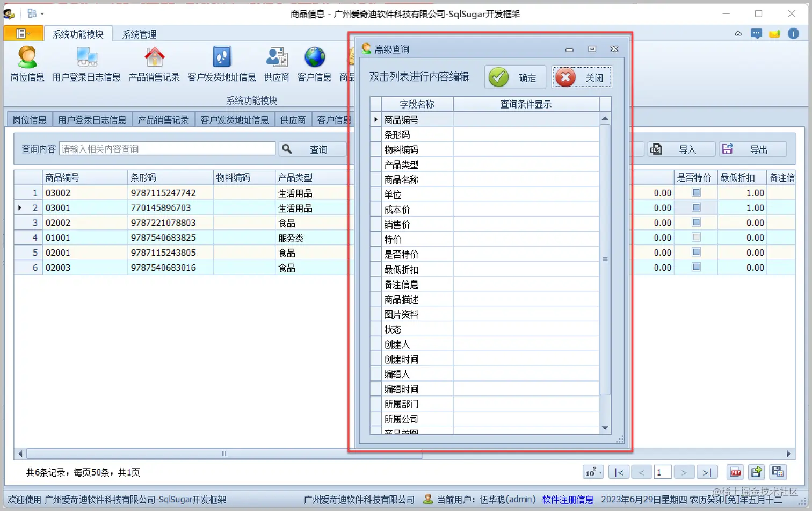Jump to the first page in pager

pos(619,472)
